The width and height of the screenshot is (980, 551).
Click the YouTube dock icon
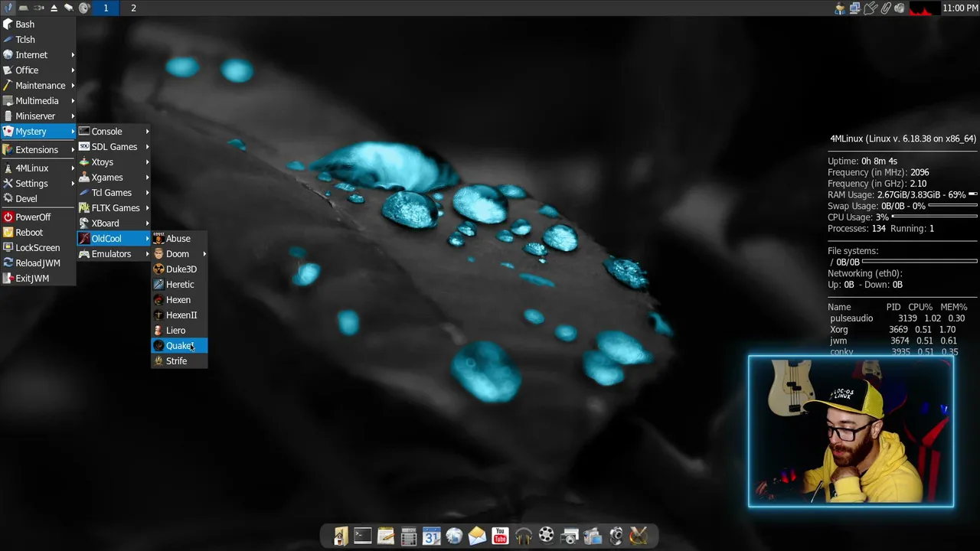point(500,536)
